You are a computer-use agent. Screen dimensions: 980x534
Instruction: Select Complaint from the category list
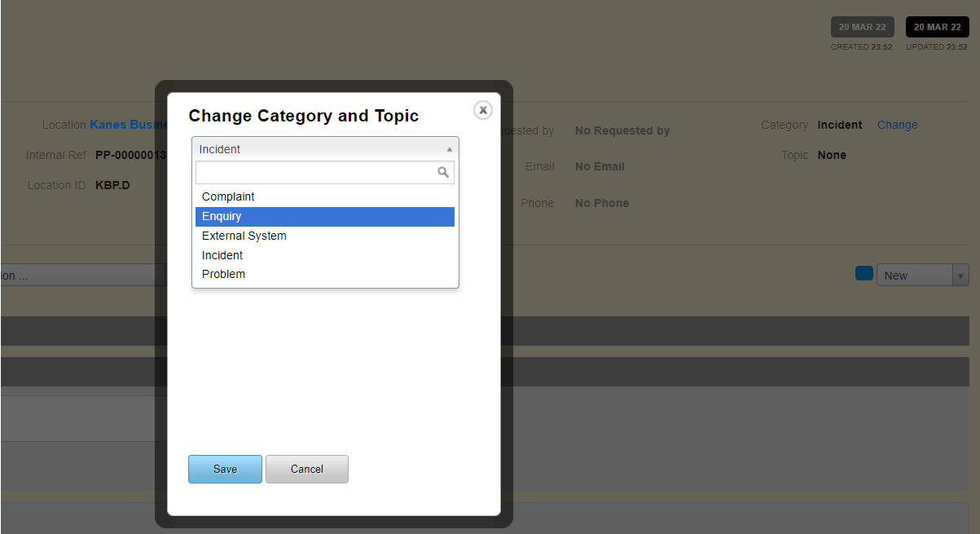pyautogui.click(x=228, y=196)
